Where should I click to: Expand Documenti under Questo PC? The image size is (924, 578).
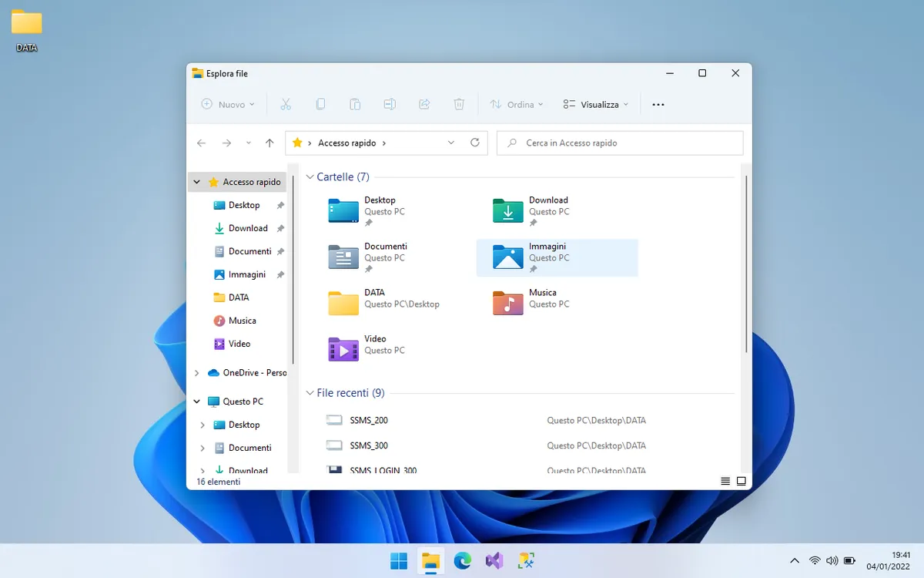pyautogui.click(x=203, y=448)
